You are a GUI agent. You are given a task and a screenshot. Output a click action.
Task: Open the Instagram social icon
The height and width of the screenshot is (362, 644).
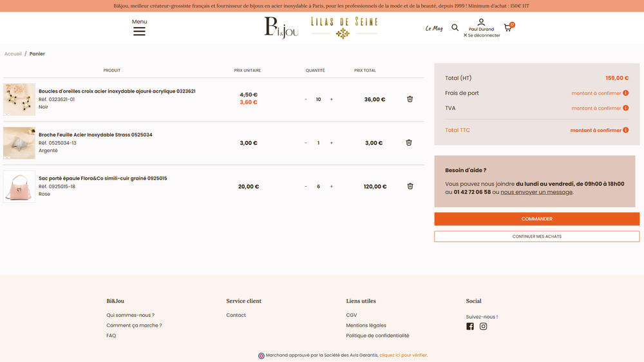pos(483,327)
